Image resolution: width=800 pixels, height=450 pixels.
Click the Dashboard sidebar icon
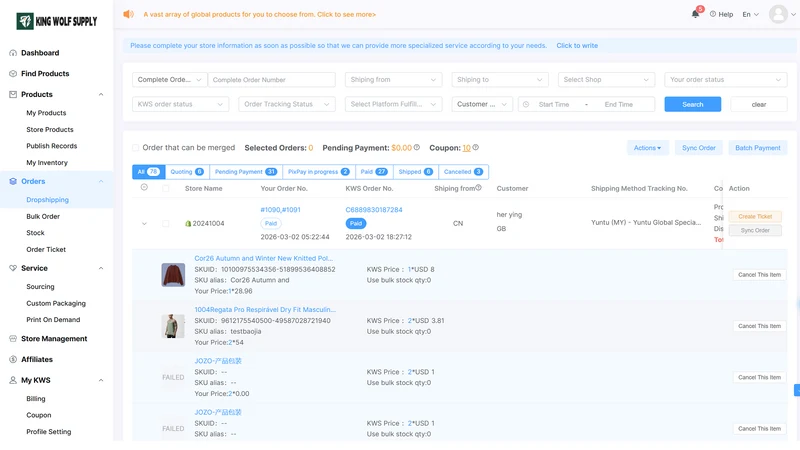coord(13,53)
